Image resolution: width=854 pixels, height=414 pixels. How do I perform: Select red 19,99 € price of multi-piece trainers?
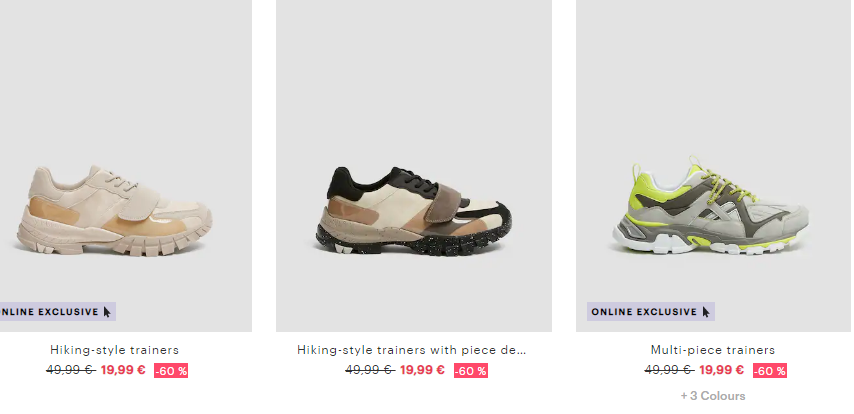point(721,370)
